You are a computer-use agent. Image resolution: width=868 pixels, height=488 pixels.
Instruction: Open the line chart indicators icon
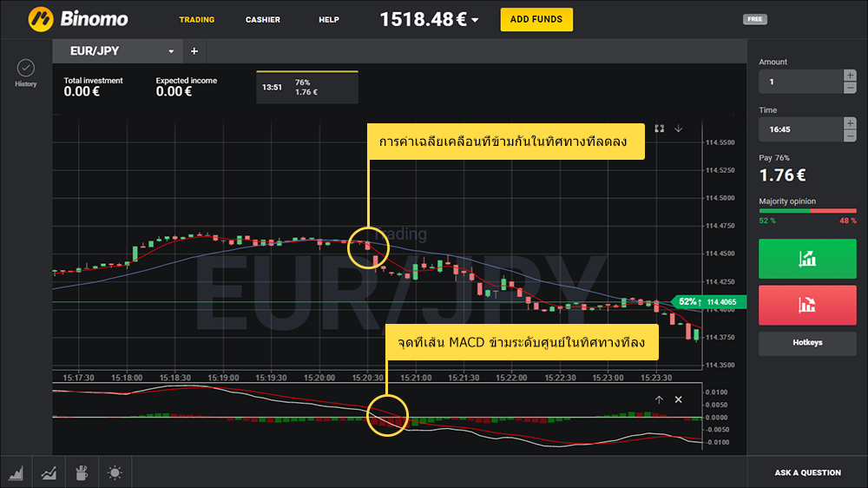click(x=49, y=472)
